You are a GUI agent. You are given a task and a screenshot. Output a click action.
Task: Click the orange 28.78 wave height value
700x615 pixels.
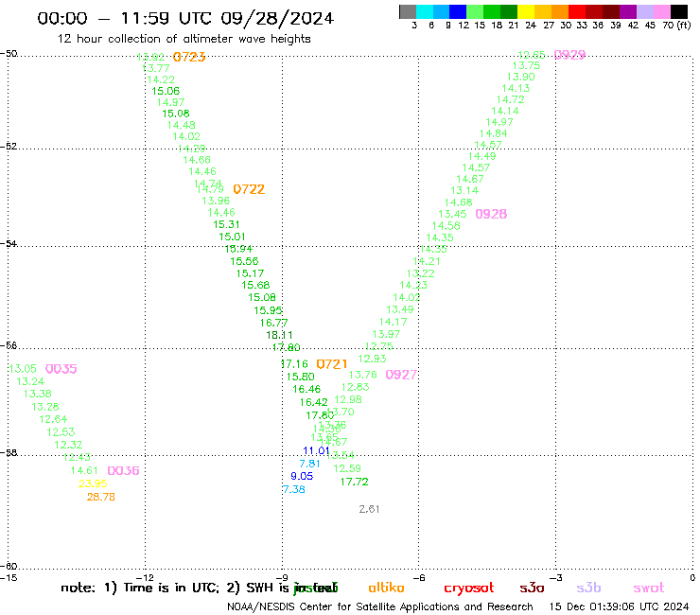(x=101, y=497)
